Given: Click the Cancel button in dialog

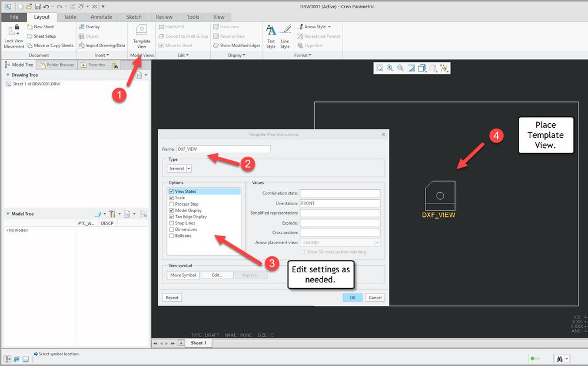Looking at the screenshot, I should pyautogui.click(x=375, y=298).
